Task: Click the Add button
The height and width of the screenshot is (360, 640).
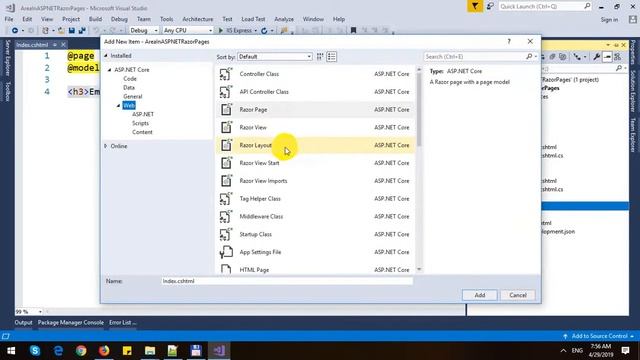Action: (x=480, y=295)
